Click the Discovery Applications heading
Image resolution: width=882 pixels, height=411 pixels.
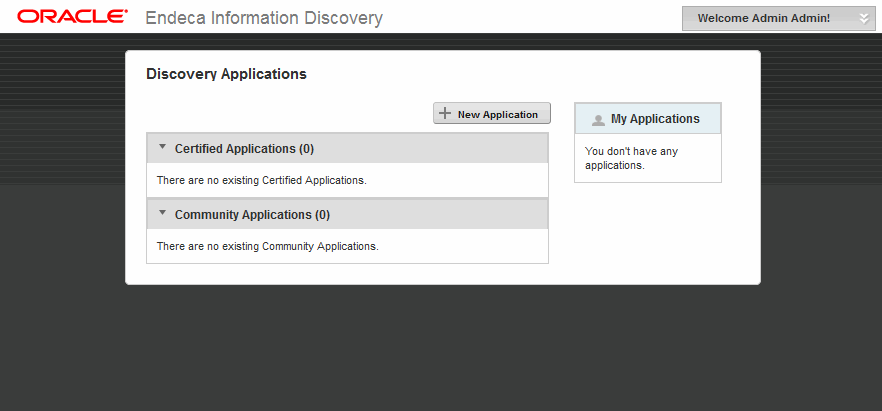coord(226,74)
